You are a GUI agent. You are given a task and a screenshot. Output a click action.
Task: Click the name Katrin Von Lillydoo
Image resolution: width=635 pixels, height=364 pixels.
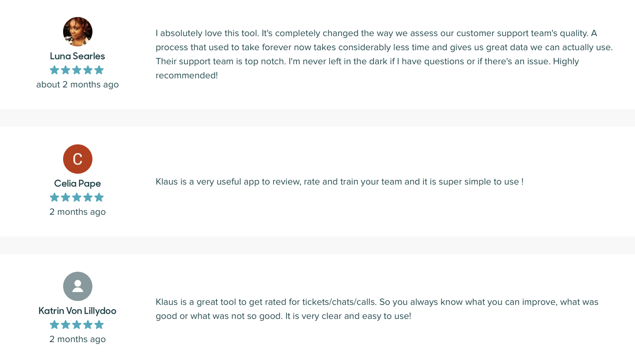tap(78, 311)
